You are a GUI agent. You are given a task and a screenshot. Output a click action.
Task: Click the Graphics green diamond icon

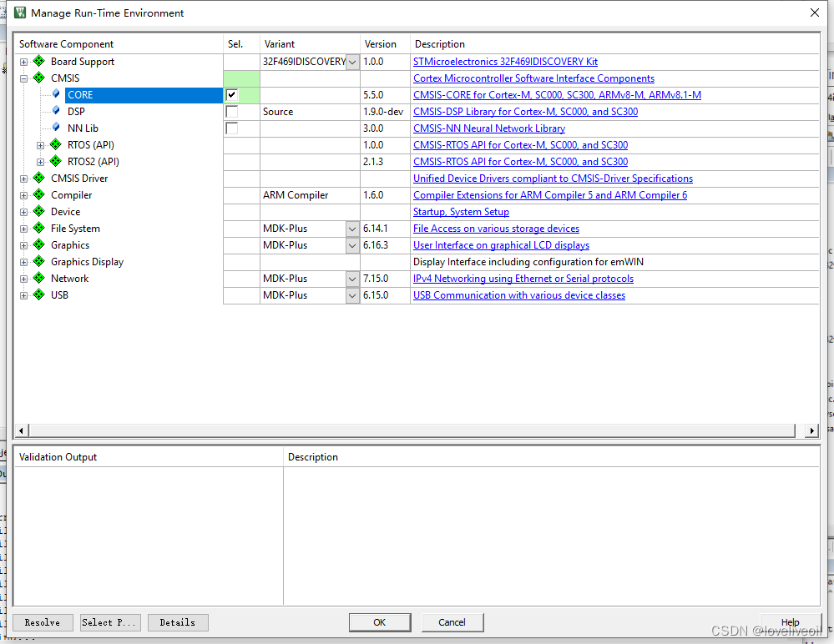[x=39, y=244]
